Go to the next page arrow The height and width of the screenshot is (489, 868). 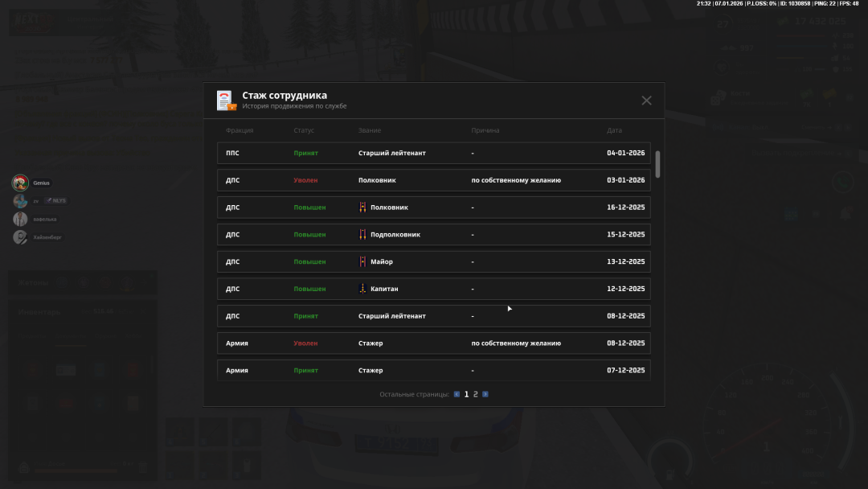pos(485,394)
